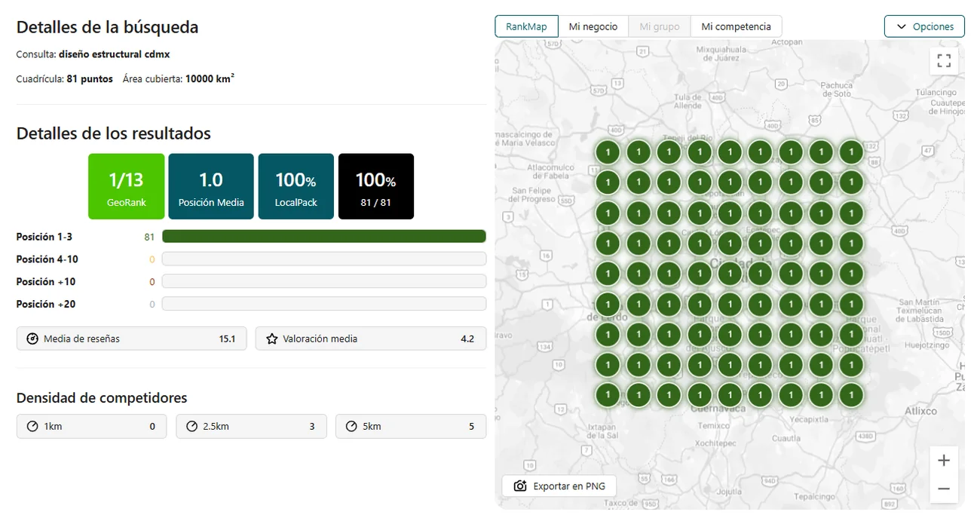Viewport: 980px width, 524px height.
Task: Click the 5km competitor density box
Action: click(411, 427)
